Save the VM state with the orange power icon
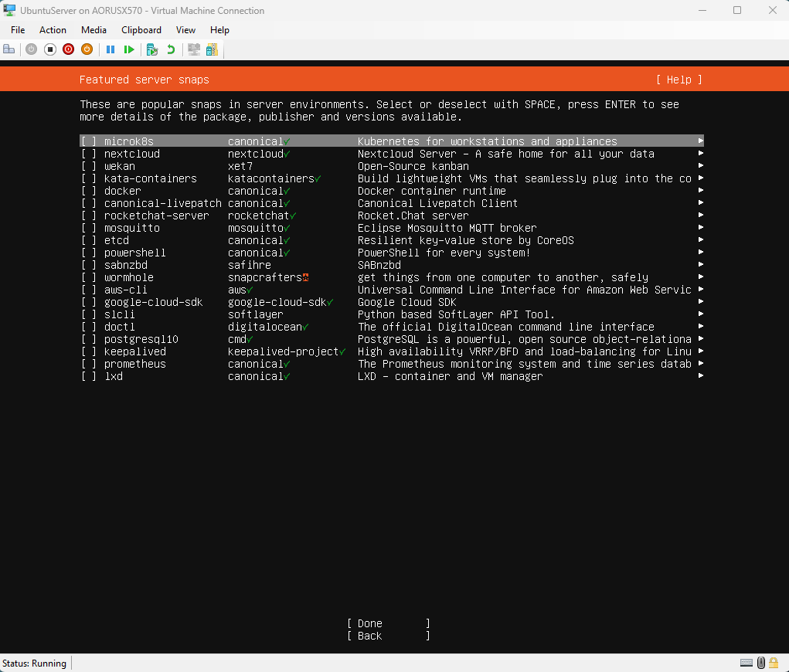The image size is (789, 672). (87, 49)
